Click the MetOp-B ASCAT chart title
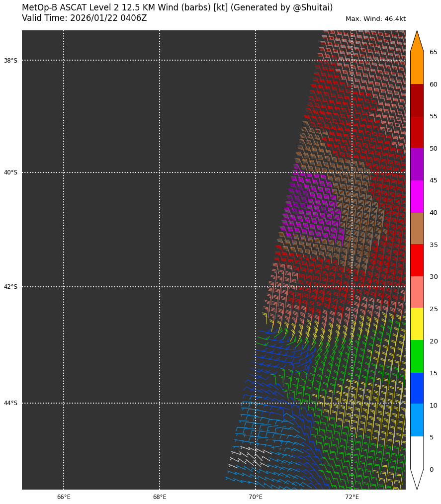 coord(177,8)
